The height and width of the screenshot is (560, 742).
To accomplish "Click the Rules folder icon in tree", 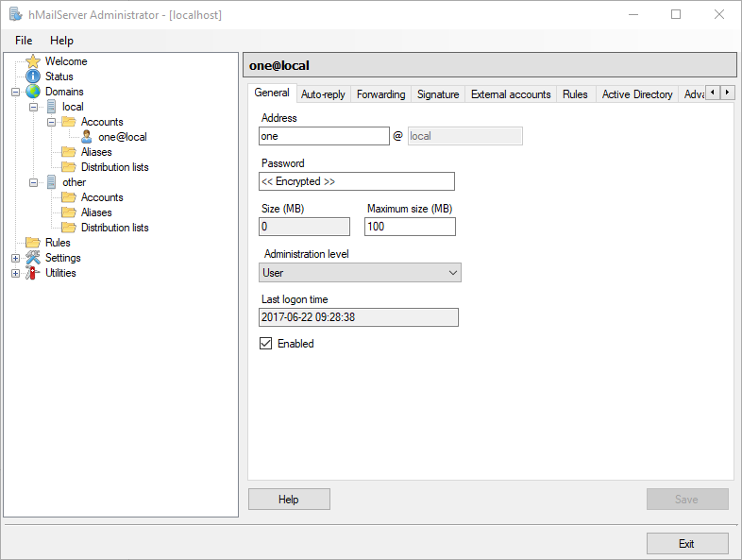I will pyautogui.click(x=33, y=243).
